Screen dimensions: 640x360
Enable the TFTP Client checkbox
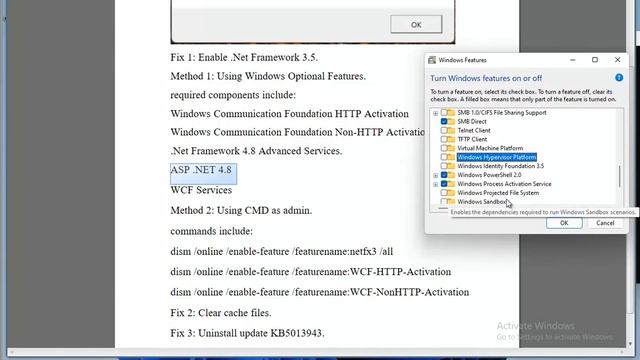pyautogui.click(x=444, y=139)
